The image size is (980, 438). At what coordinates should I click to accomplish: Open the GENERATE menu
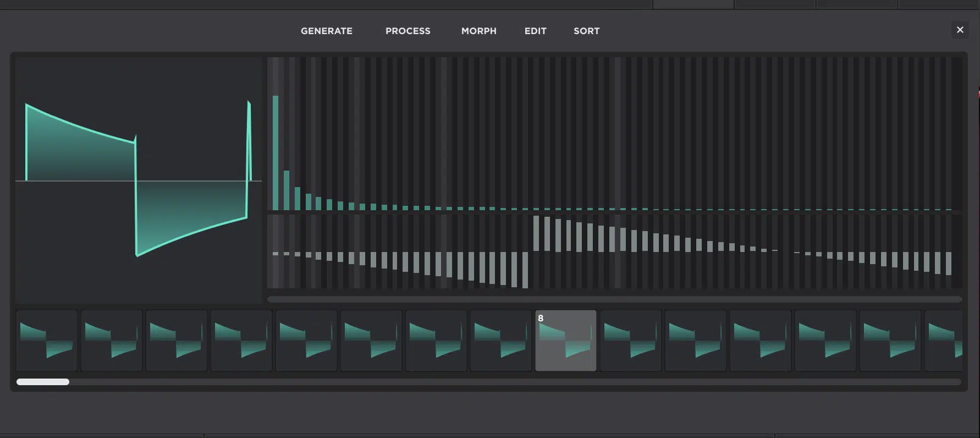(x=326, y=31)
